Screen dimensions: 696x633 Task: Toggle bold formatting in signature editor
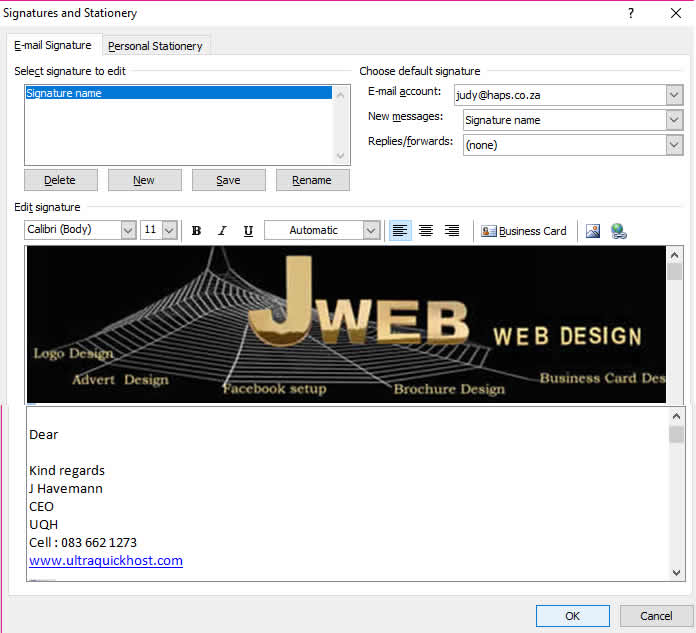click(196, 230)
